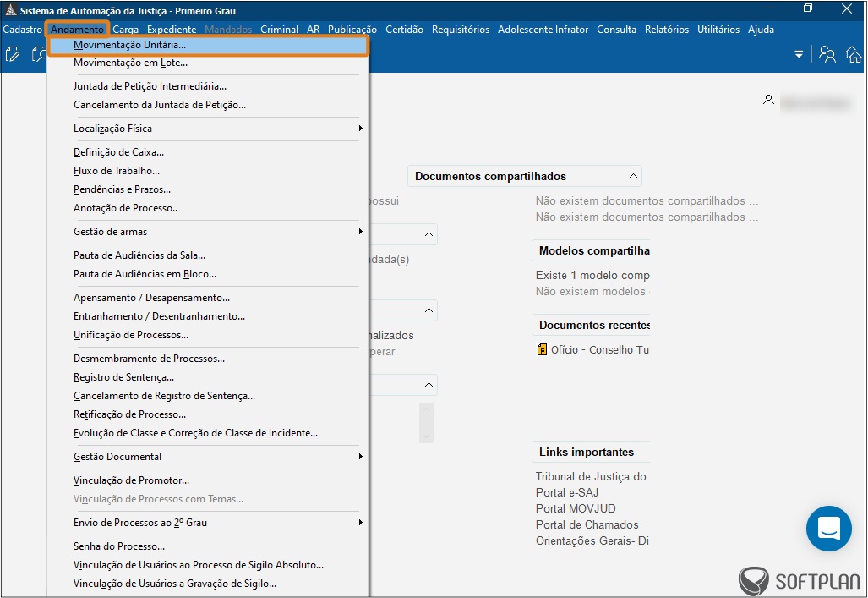Open the Portal e-SAJ link

(567, 492)
